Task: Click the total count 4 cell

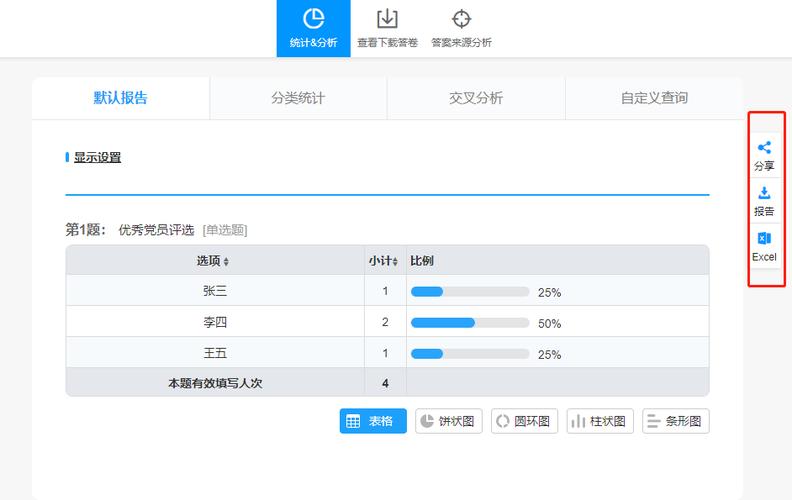Action: 385,383
